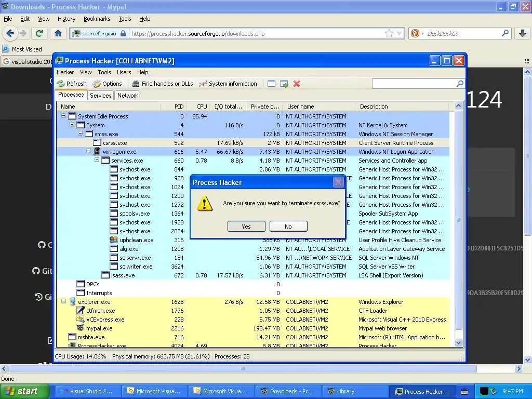The image size is (532, 399).
Task: Open the Options toolbar item
Action: (x=108, y=84)
